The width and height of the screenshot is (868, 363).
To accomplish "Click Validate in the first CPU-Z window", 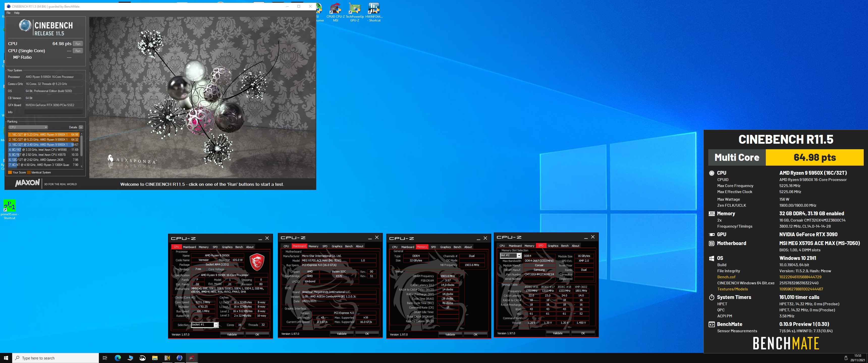I will point(232,334).
